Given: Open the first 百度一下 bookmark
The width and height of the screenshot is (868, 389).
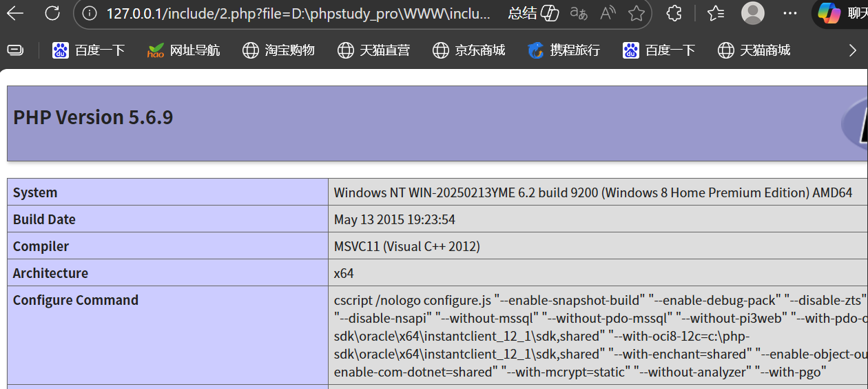Looking at the screenshot, I should point(89,50).
